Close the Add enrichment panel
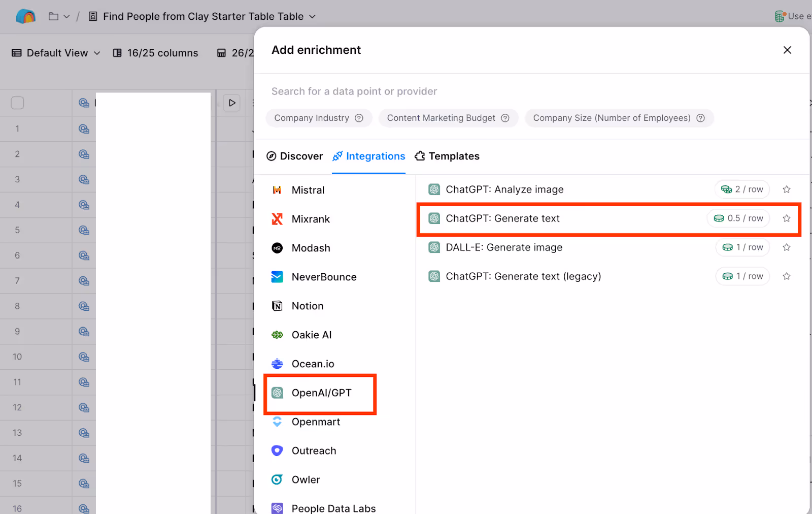Image resolution: width=812 pixels, height=514 pixels. pos(787,50)
